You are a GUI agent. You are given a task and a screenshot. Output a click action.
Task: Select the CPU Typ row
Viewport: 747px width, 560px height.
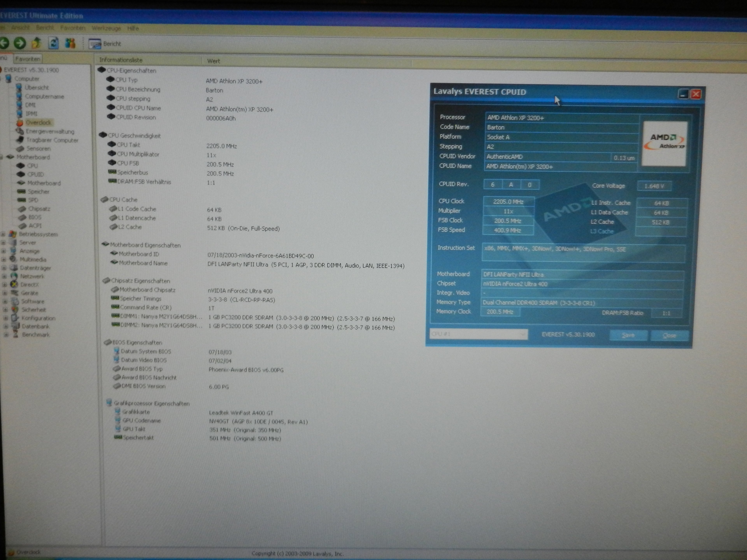[184, 80]
